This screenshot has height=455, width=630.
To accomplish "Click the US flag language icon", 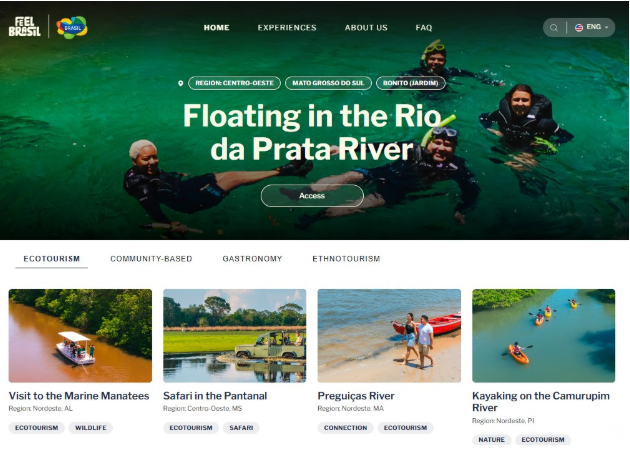I will 579,27.
